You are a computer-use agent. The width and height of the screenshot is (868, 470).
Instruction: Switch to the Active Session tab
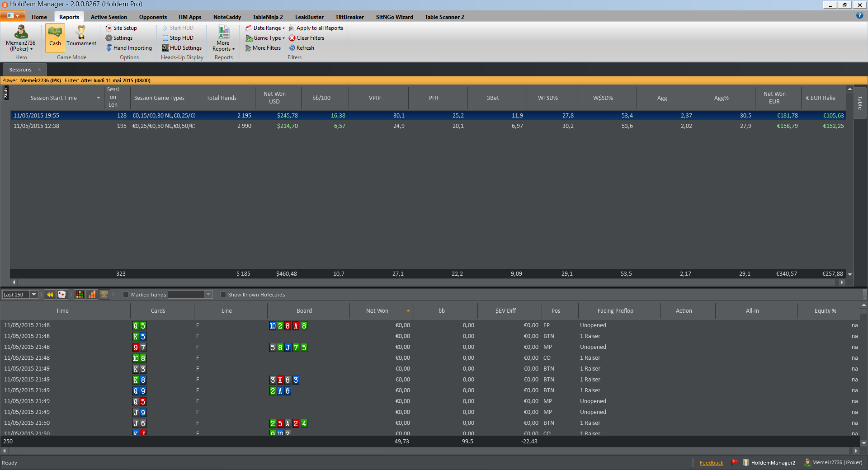point(108,17)
